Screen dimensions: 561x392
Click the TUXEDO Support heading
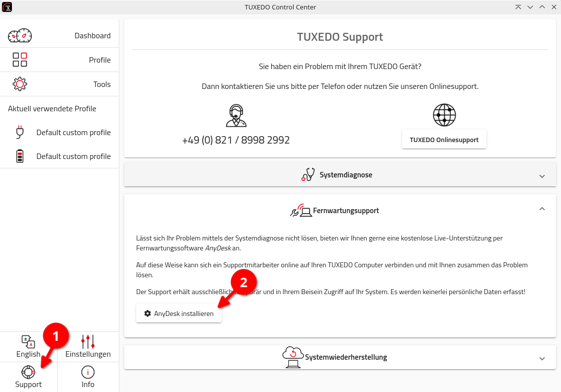tap(340, 37)
